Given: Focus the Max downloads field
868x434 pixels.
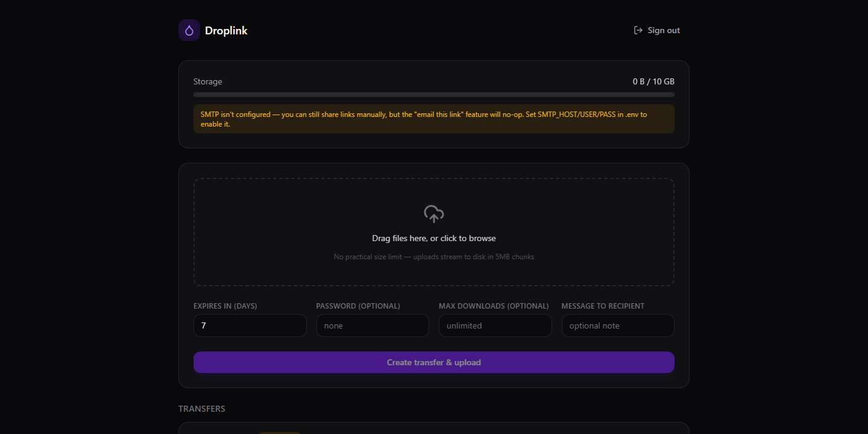Looking at the screenshot, I should 495,325.
